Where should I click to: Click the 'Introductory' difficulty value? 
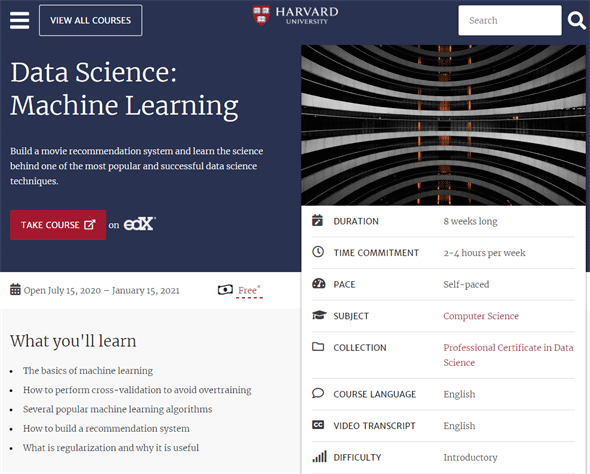coord(470,457)
